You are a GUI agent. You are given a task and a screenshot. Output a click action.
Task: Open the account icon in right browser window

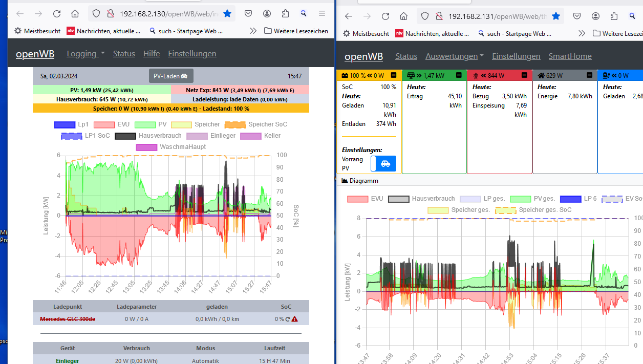595,16
